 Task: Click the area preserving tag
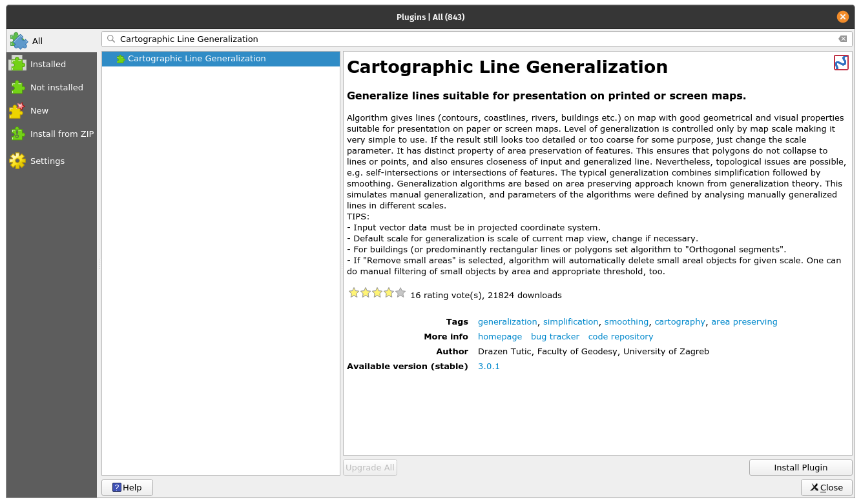(x=743, y=322)
